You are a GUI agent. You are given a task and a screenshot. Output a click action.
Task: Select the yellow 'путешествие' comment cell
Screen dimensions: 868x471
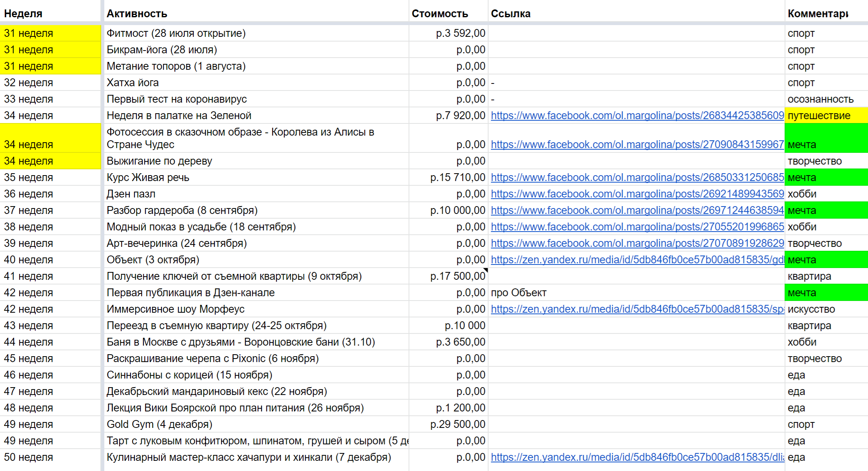pos(826,116)
